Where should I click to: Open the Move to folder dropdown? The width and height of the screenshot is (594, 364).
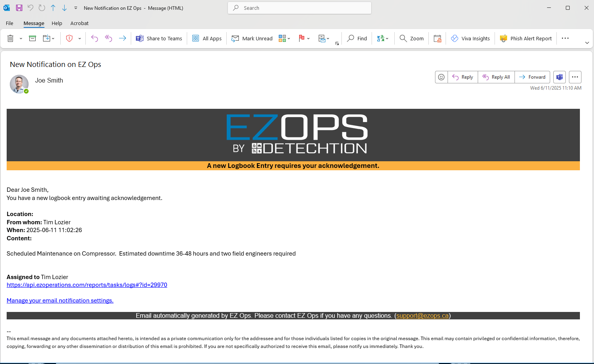pyautogui.click(x=49, y=38)
